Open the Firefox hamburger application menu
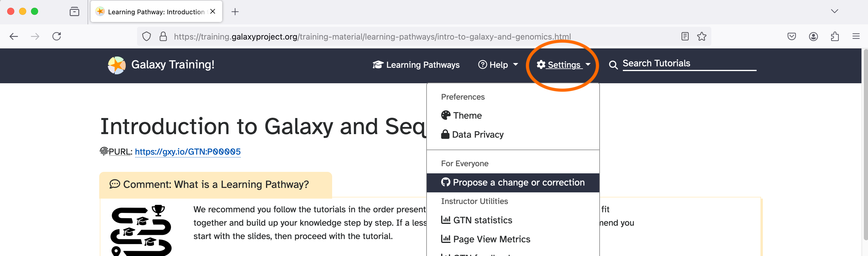 click(x=856, y=36)
